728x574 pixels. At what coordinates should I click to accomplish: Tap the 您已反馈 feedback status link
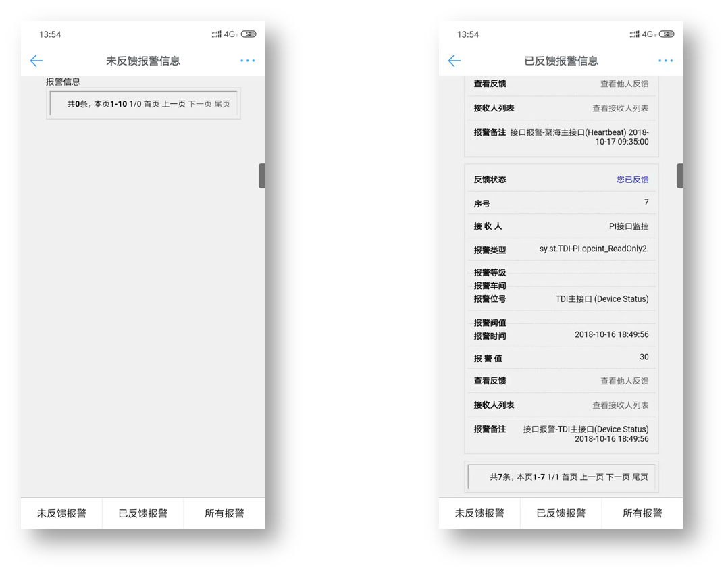(x=633, y=179)
